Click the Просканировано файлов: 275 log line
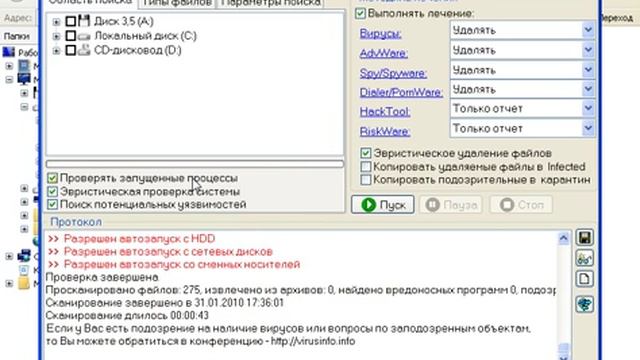This screenshot has height=360, width=640. 300,290
